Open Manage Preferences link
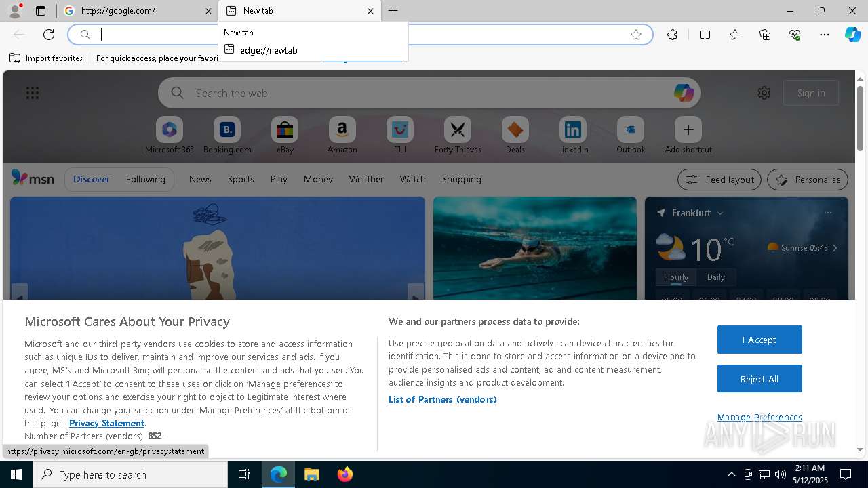The height and width of the screenshot is (488, 868). 759,417
